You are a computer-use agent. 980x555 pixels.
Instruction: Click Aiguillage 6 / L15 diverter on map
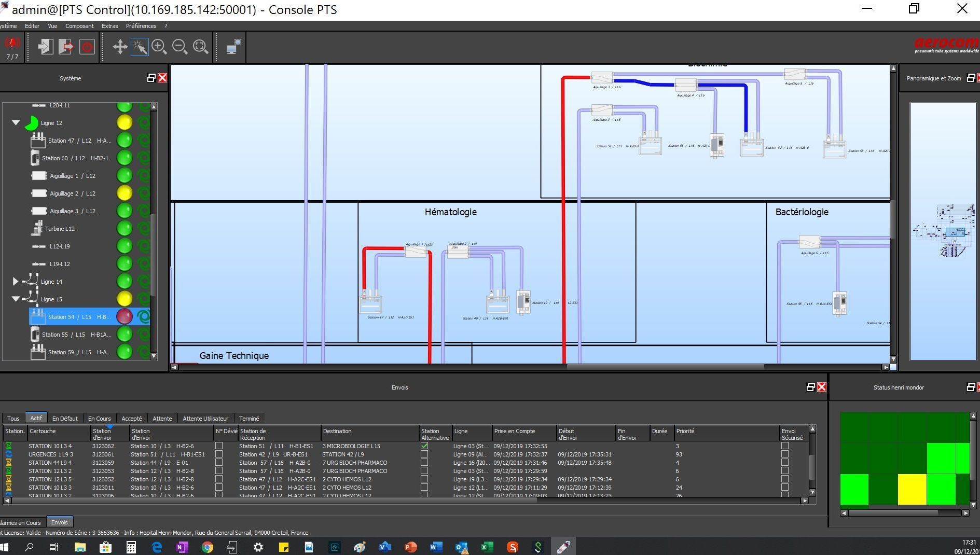[x=809, y=242]
